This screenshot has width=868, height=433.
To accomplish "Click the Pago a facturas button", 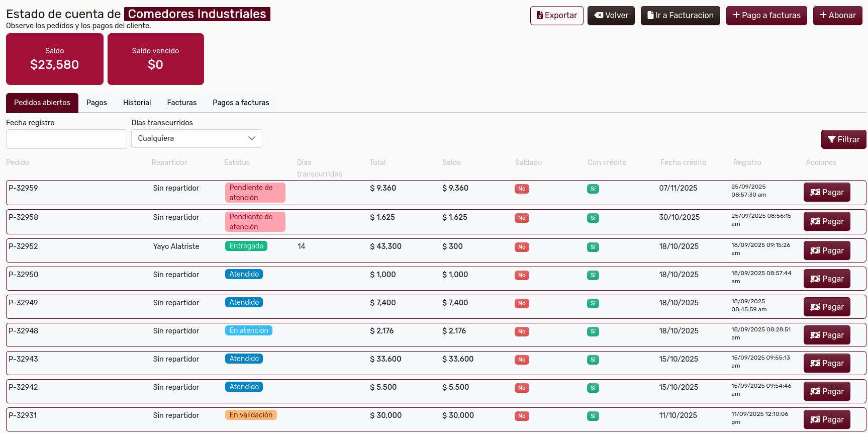I will (x=766, y=16).
